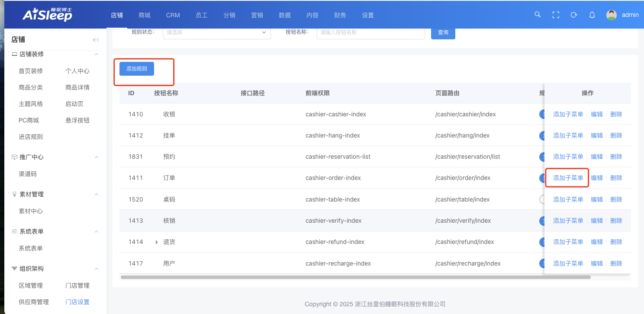The width and height of the screenshot is (644, 314).
Task: Open 门店管理 in the sidebar
Action: pos(77,285)
